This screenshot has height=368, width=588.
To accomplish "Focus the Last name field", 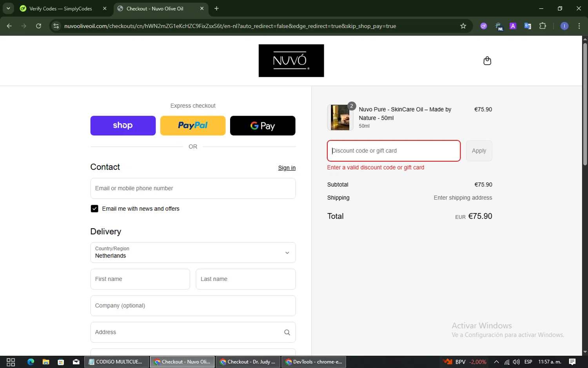I will click(x=246, y=279).
